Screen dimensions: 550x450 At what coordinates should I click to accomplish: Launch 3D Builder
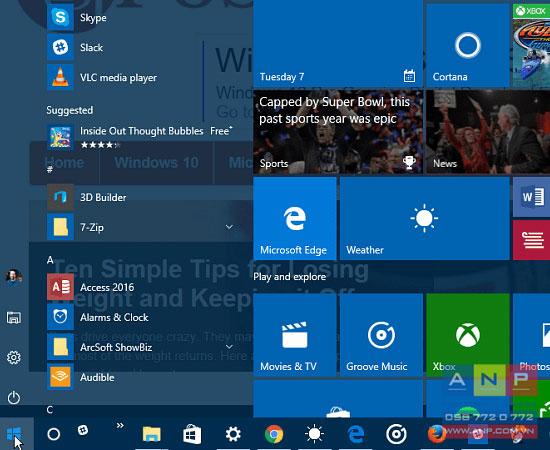point(140,197)
